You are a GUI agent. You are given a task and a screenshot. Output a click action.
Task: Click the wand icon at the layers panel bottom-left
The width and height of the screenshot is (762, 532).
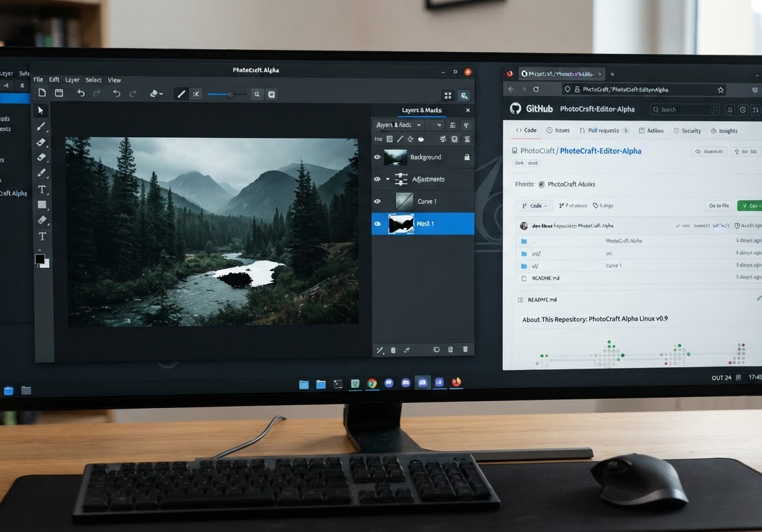click(380, 350)
